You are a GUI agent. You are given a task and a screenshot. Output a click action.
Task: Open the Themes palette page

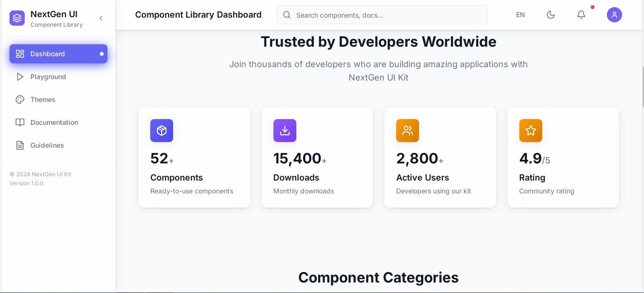(x=43, y=100)
